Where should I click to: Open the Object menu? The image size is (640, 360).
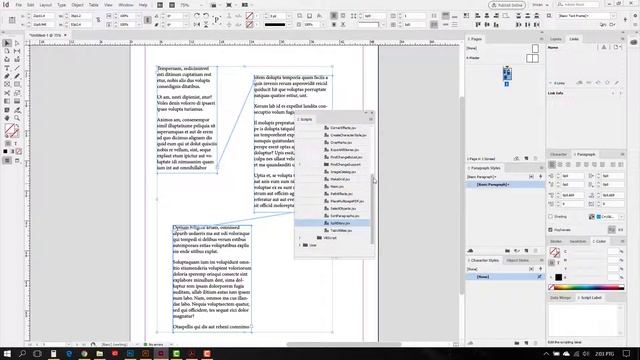tap(77, 5)
